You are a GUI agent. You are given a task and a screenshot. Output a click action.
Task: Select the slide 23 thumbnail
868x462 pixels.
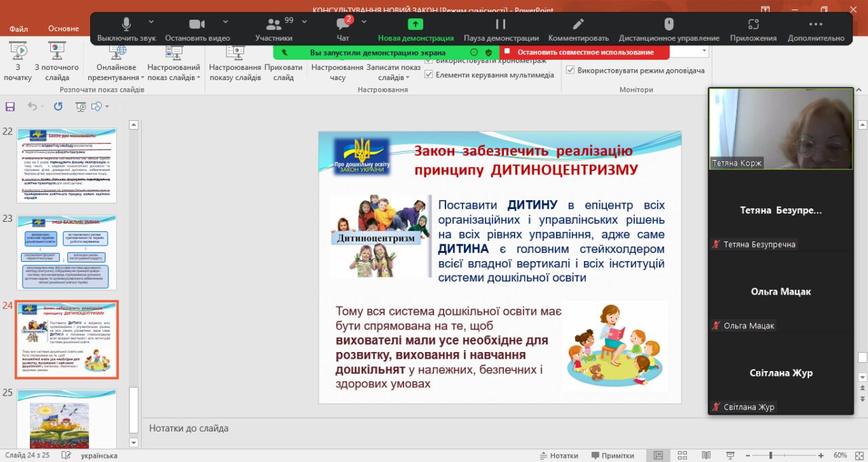[66, 252]
